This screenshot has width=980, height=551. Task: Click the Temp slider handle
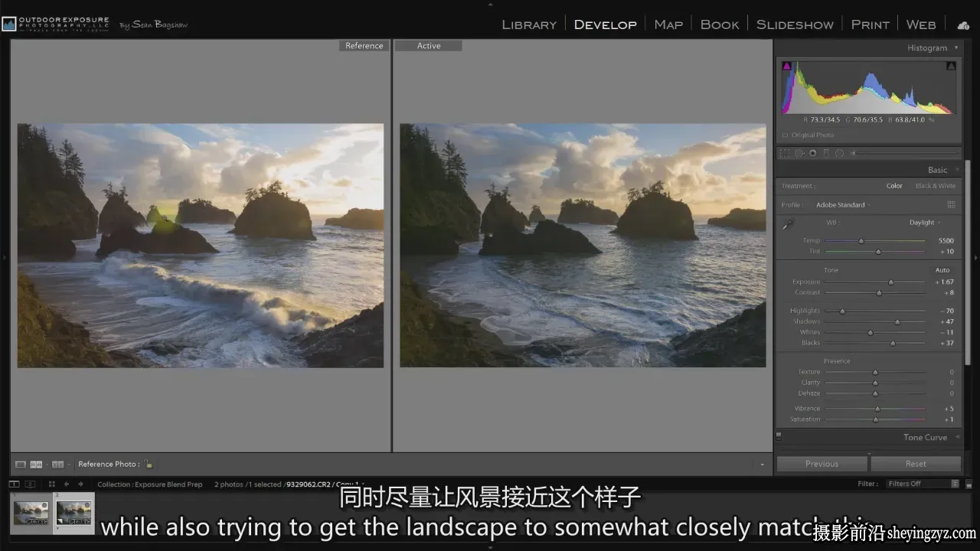click(x=861, y=241)
